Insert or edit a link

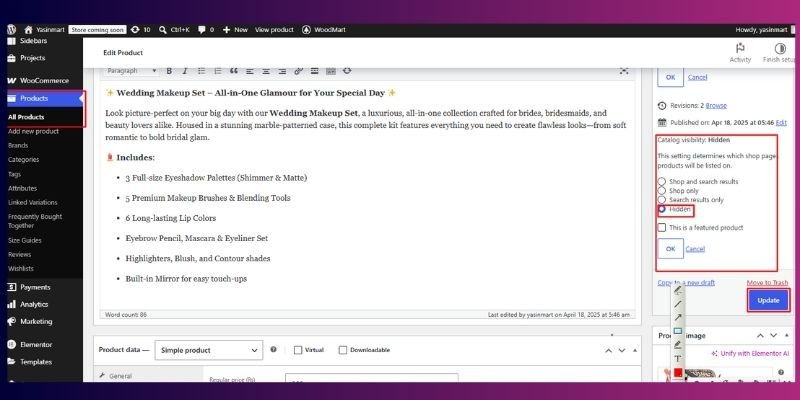coord(298,71)
